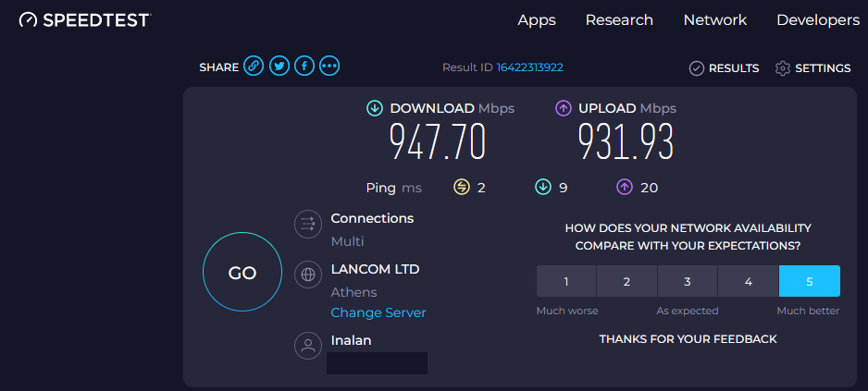This screenshot has width=868, height=391.
Task: Rate network availability as 4
Action: 749,282
